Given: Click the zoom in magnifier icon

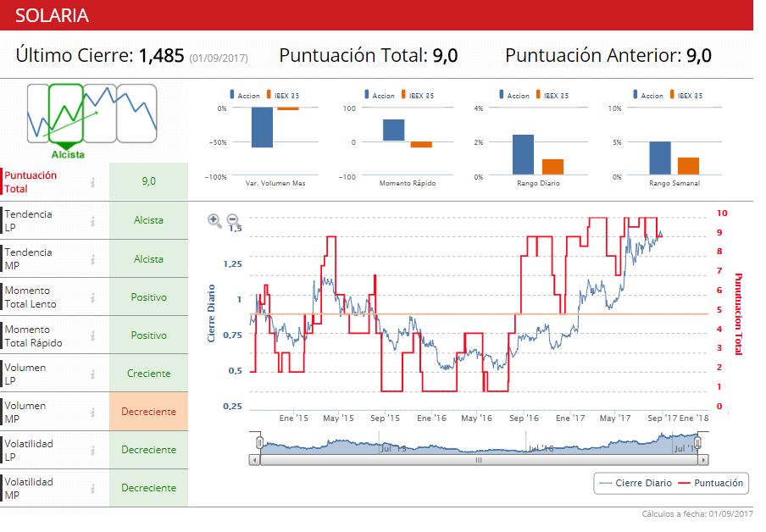Looking at the screenshot, I should tap(214, 220).
